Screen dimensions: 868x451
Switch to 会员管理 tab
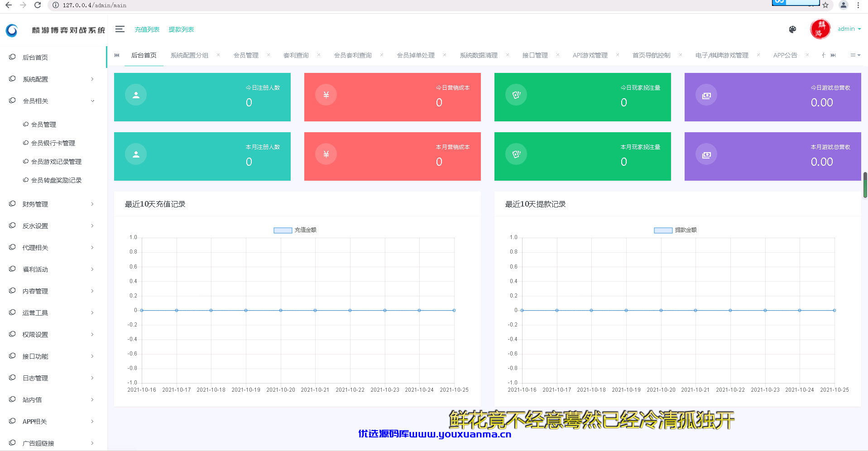tap(246, 55)
